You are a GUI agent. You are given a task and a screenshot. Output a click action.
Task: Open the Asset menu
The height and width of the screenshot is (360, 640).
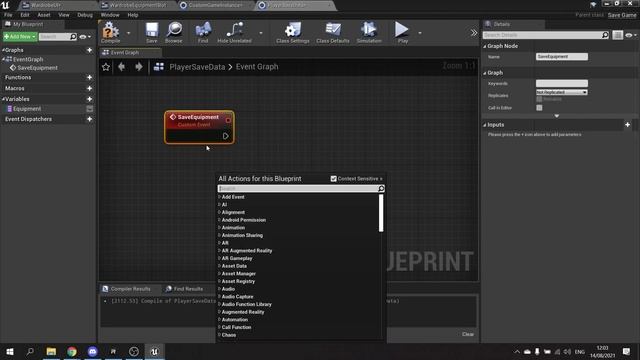pyautogui.click(x=44, y=15)
